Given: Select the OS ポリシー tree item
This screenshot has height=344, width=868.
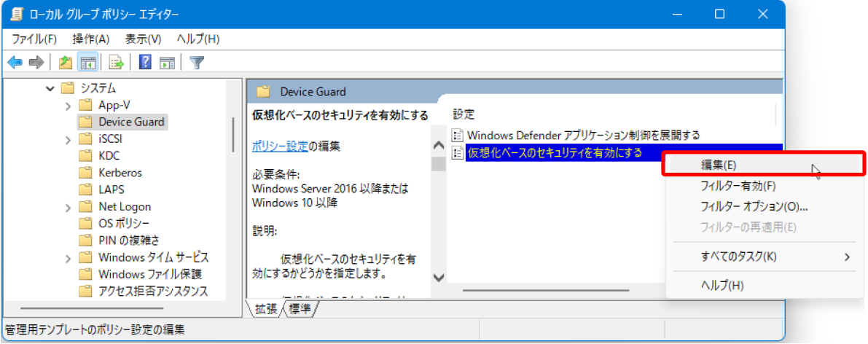Looking at the screenshot, I should 123,224.
